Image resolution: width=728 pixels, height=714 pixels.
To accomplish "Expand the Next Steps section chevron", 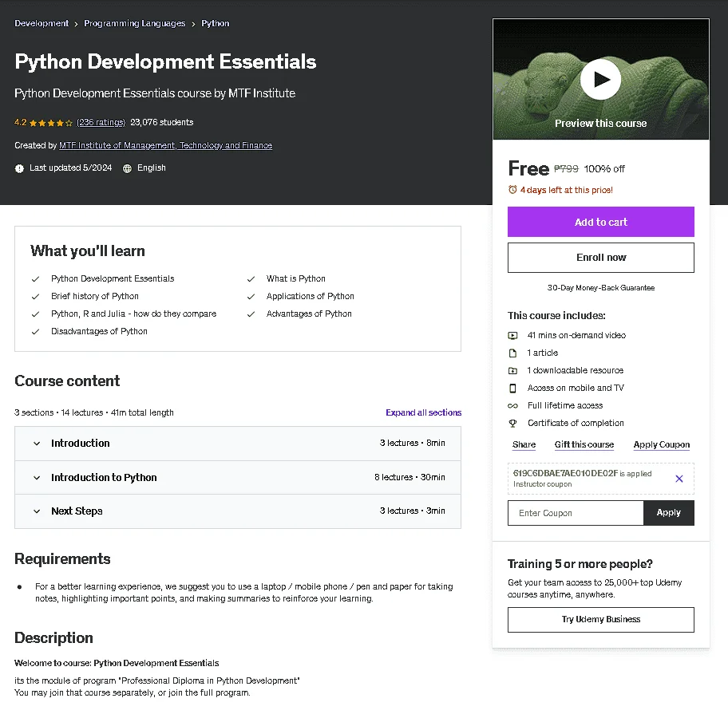I will point(37,511).
